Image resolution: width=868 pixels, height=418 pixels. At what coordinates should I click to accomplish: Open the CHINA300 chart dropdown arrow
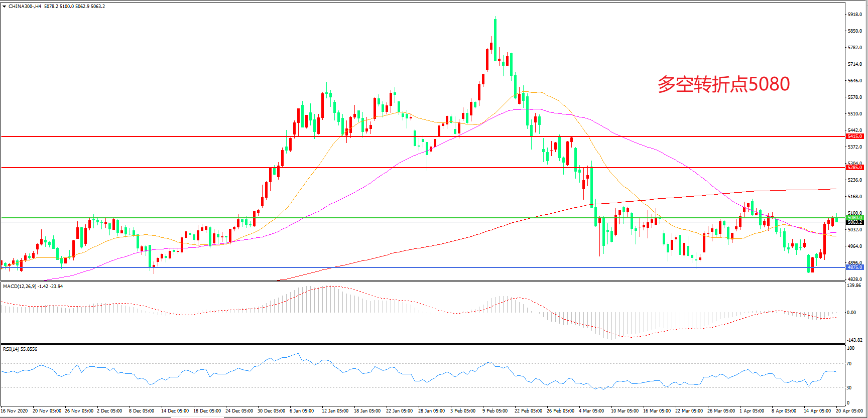[x=5, y=7]
